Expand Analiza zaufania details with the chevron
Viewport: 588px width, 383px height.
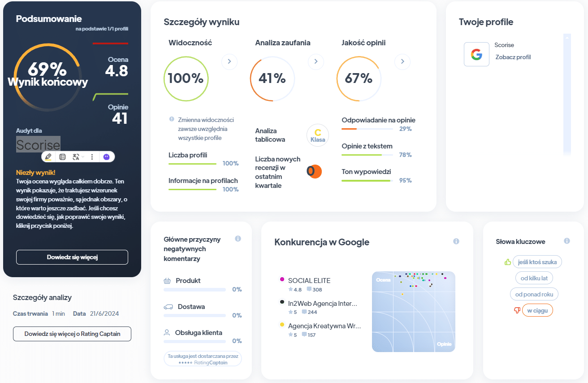pos(316,61)
